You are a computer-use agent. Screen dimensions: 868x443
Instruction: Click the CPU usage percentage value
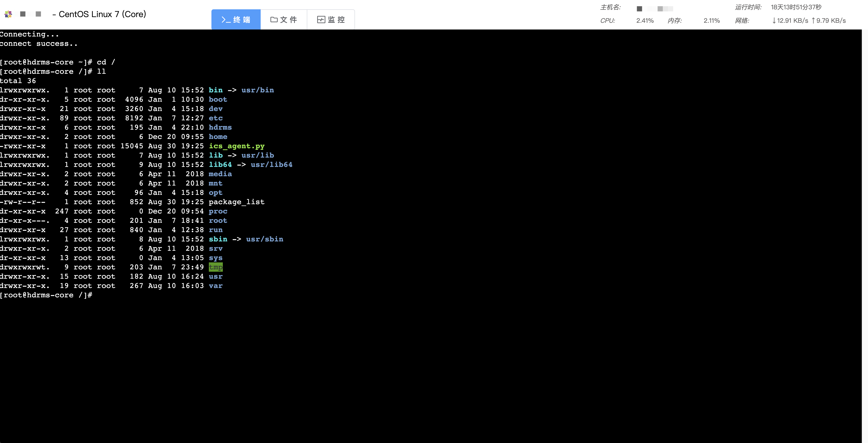coord(645,20)
